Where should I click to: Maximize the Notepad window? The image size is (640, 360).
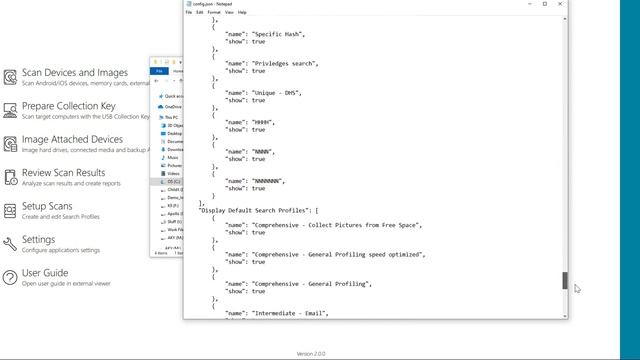pos(545,4)
